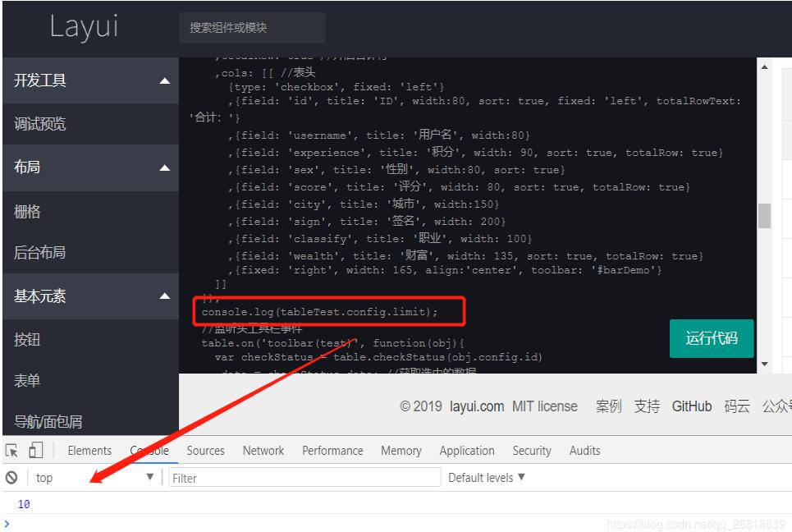Switch to the Elements DevTools tab

point(89,451)
